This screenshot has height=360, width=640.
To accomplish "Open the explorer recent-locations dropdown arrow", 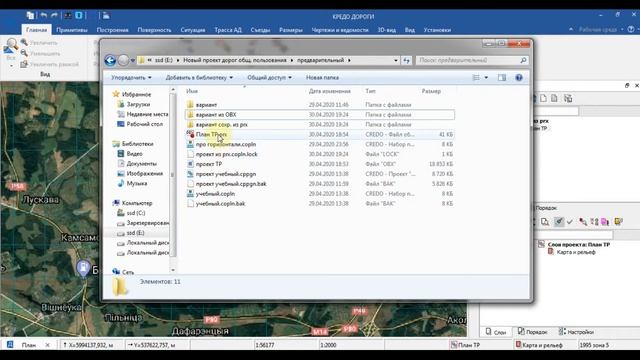I will [x=133, y=60].
